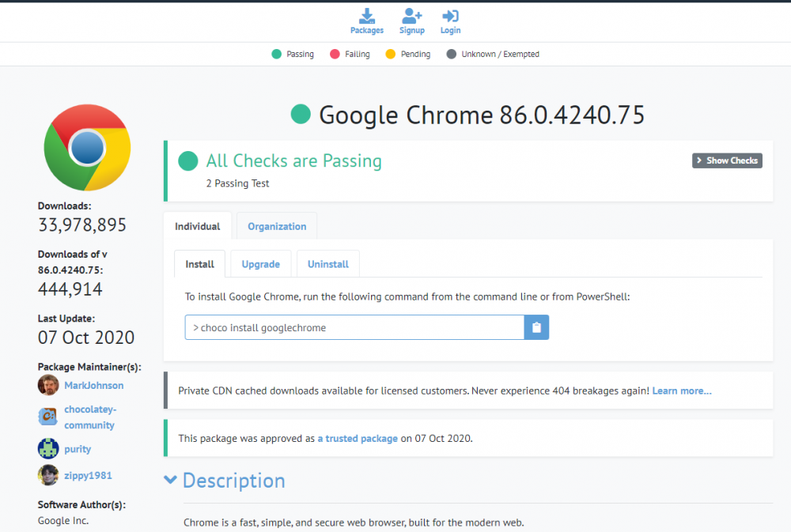Select the Install tab
Screen dimensions: 791x532
200,264
